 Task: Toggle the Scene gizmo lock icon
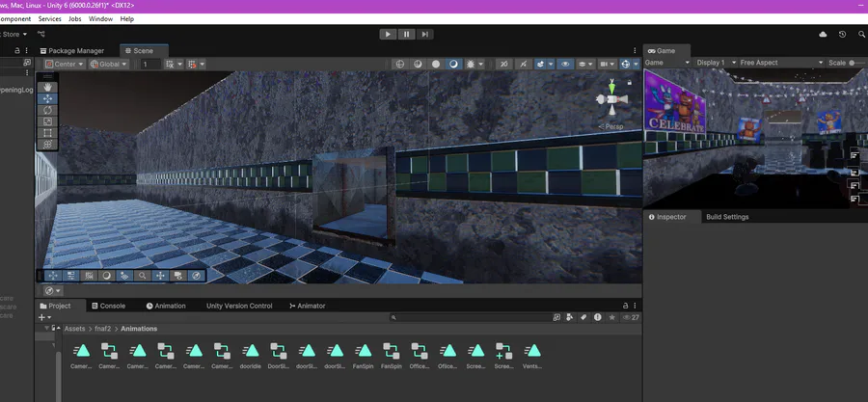[630, 82]
